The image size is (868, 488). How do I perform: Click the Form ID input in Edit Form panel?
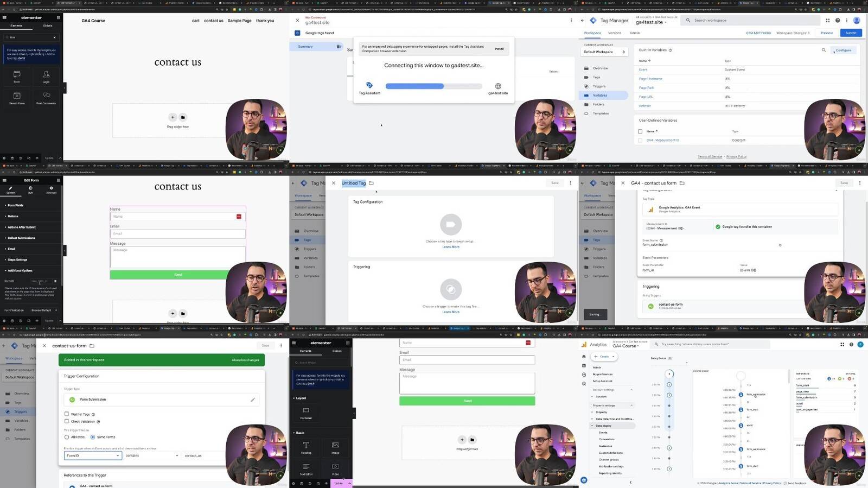(x=41, y=281)
